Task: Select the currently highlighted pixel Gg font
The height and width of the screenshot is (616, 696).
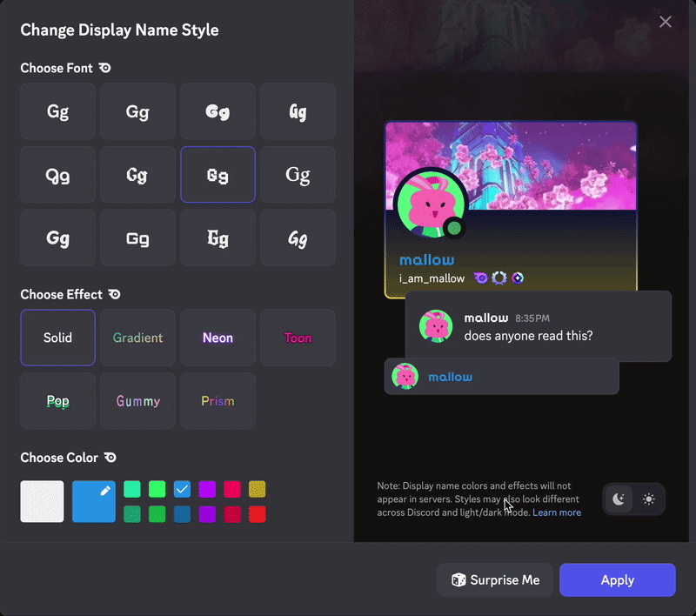Action: 217,174
